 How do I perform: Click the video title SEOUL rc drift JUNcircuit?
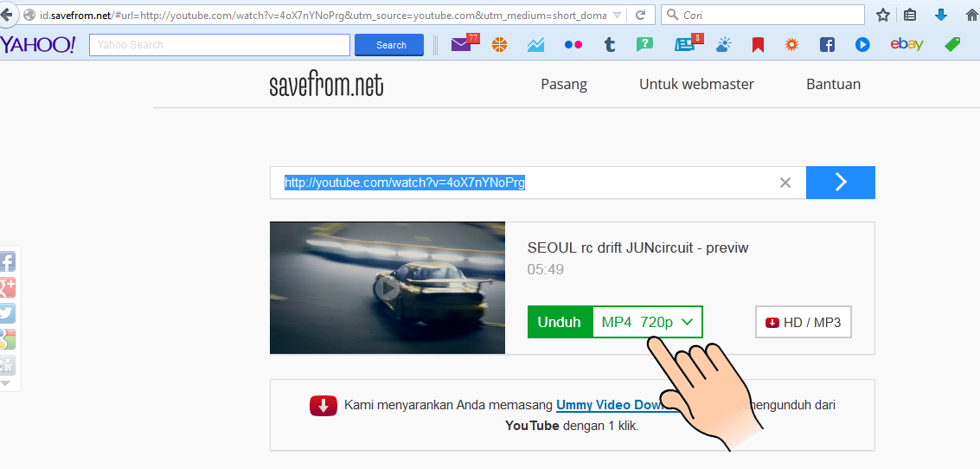[638, 247]
